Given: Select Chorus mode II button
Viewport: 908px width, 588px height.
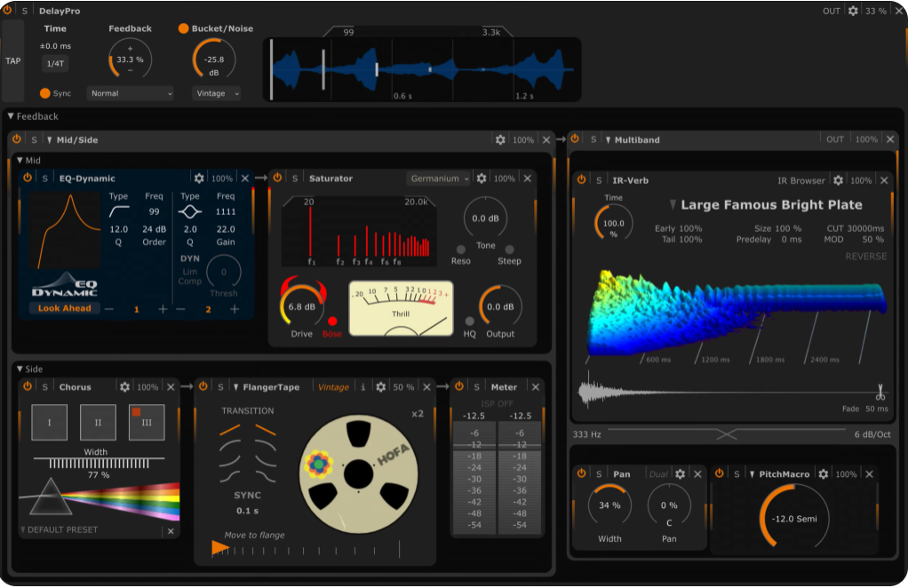Looking at the screenshot, I should [98, 422].
